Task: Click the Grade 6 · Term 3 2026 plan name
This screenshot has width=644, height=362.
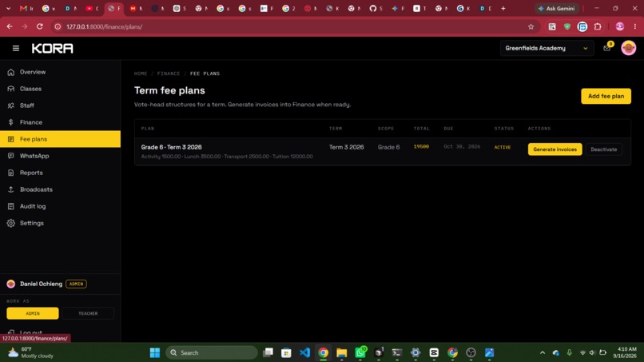Action: pos(171,147)
